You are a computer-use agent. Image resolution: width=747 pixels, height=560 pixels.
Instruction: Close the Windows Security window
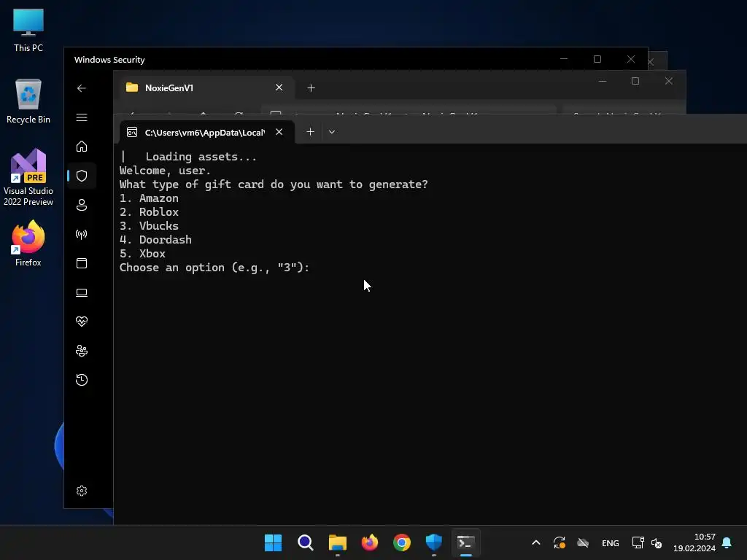tap(631, 59)
